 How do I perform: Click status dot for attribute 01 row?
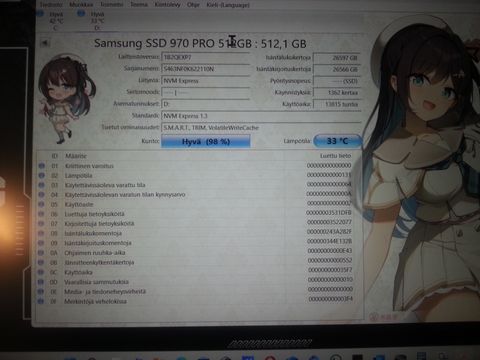tap(42, 166)
